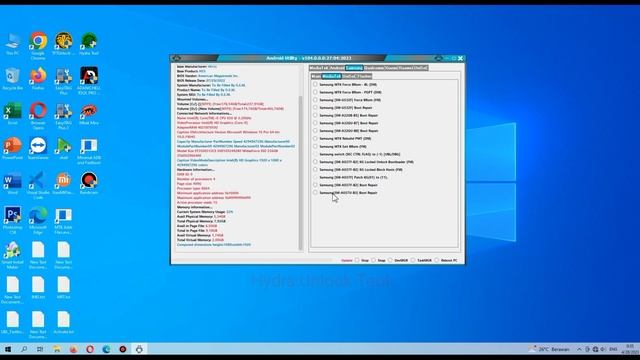
Task: Switch to the Samsung top tab
Action: (x=354, y=68)
